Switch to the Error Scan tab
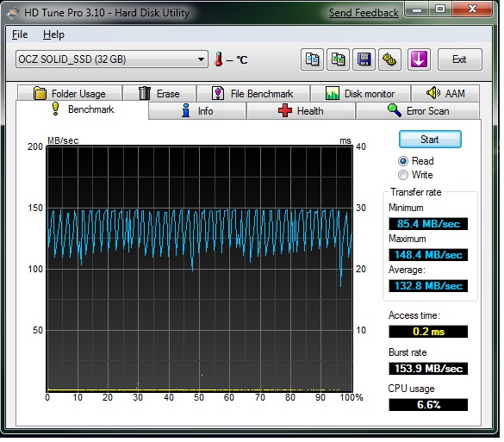 pos(418,111)
